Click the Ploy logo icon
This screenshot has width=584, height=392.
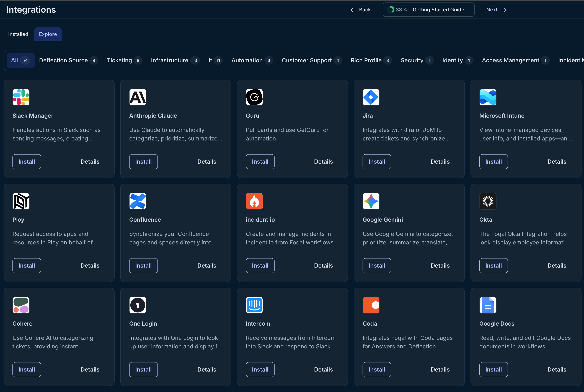coord(21,201)
